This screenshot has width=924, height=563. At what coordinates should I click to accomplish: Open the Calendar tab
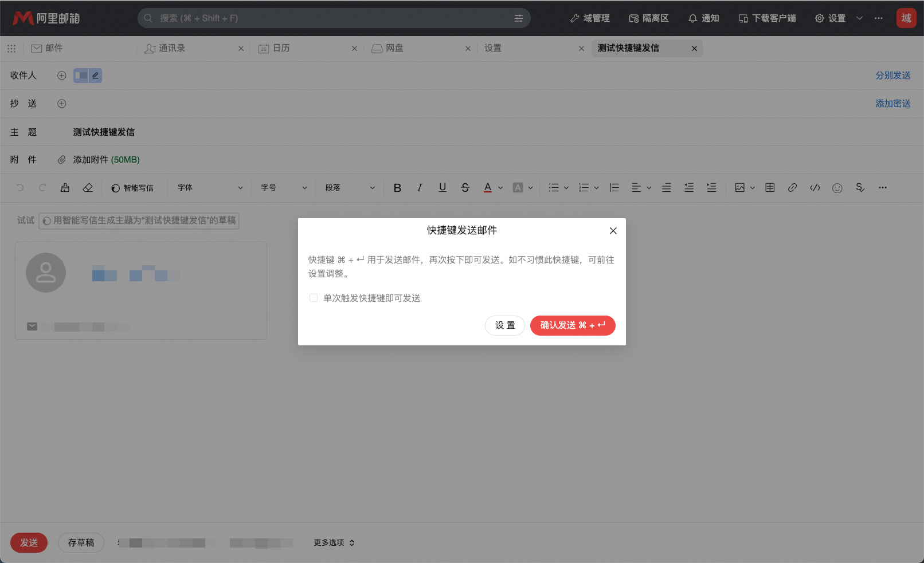coord(281,49)
